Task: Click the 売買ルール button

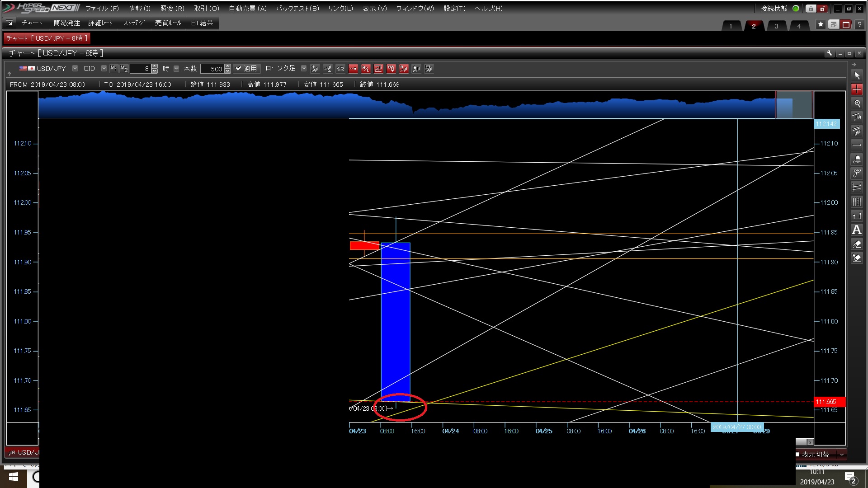Action: 168,23
